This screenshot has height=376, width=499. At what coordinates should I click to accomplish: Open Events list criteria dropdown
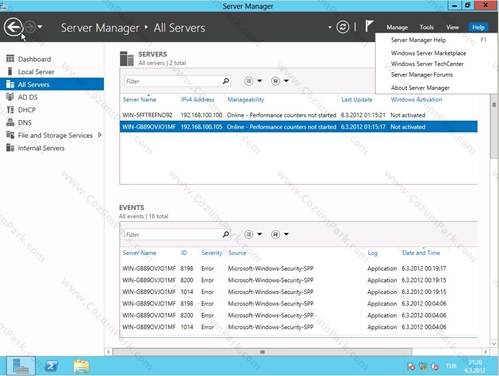253,234
